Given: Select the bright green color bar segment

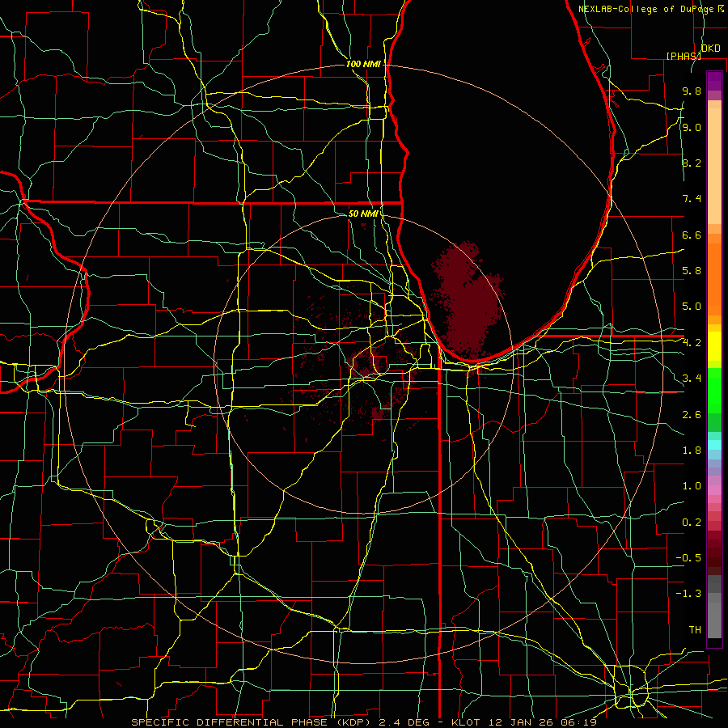Looking at the screenshot, I should click(x=714, y=390).
